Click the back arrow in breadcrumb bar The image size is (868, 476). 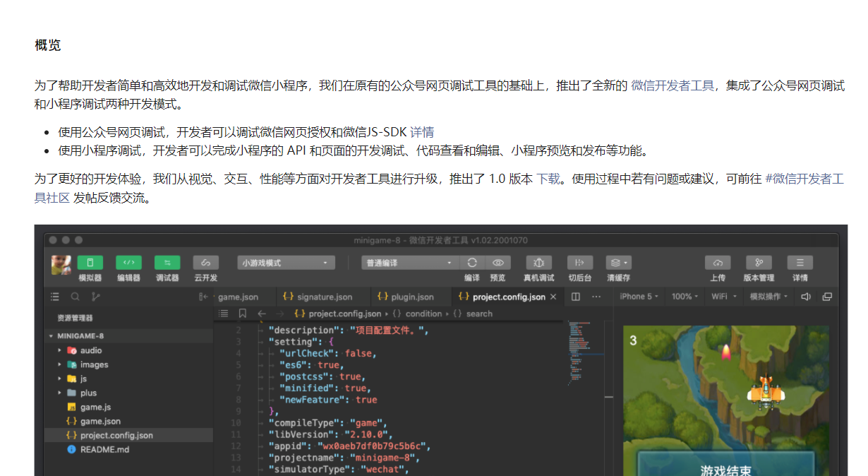[x=262, y=314]
